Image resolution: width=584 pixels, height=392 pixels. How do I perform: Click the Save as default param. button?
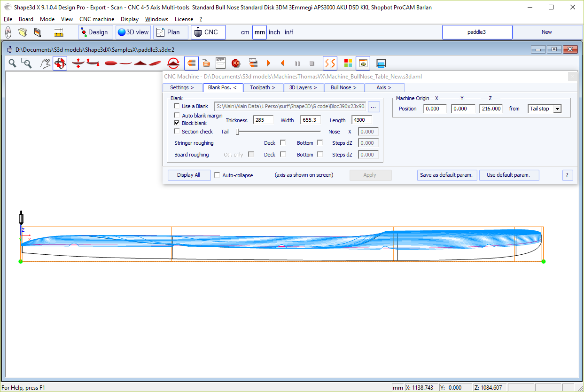tap(446, 175)
